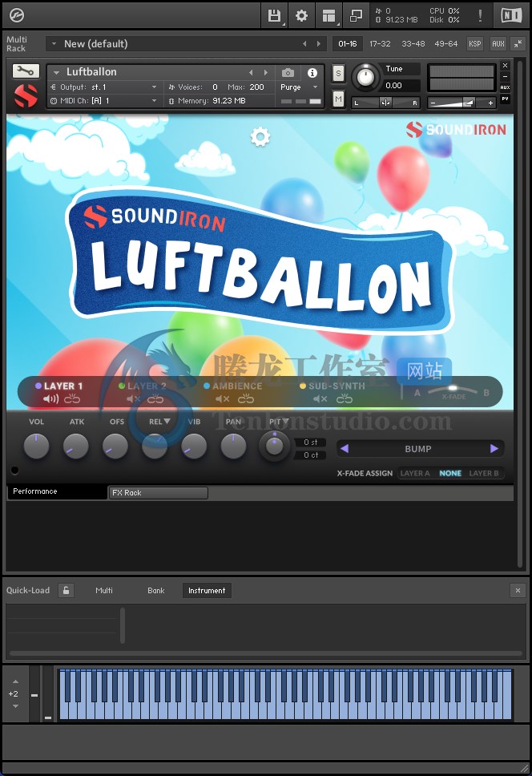Select page 01-16
532x776 pixels.
pos(348,43)
